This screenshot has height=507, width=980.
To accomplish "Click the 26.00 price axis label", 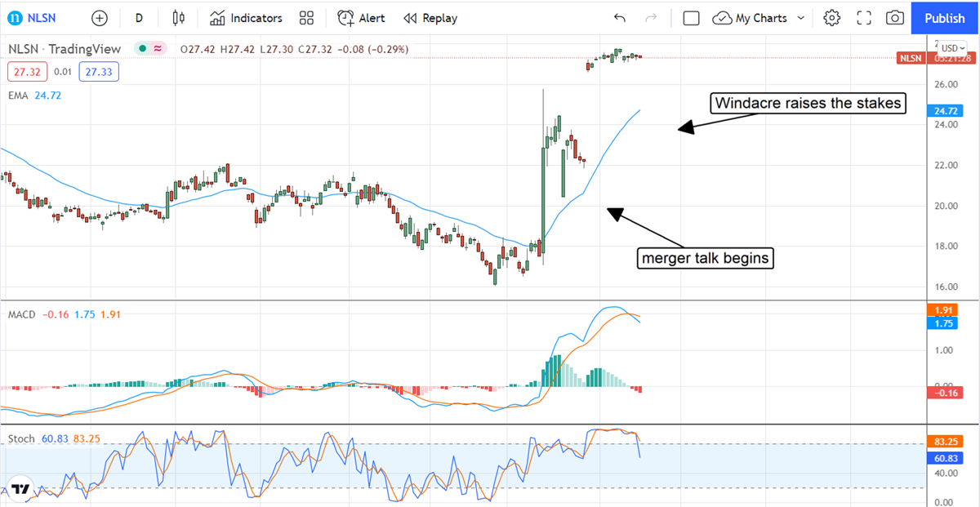I will (946, 84).
